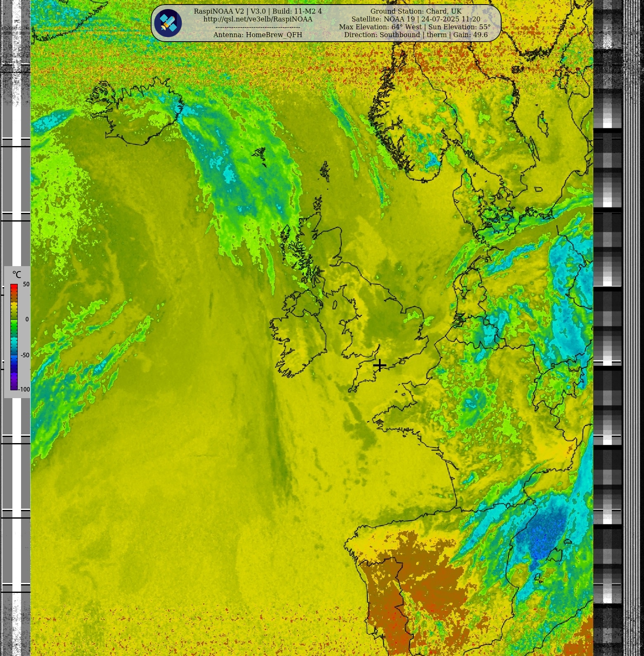Select 'Direction: Southbound | therm | Gain: 49.6' line
Image resolution: width=644 pixels, height=656 pixels.
pos(416,35)
